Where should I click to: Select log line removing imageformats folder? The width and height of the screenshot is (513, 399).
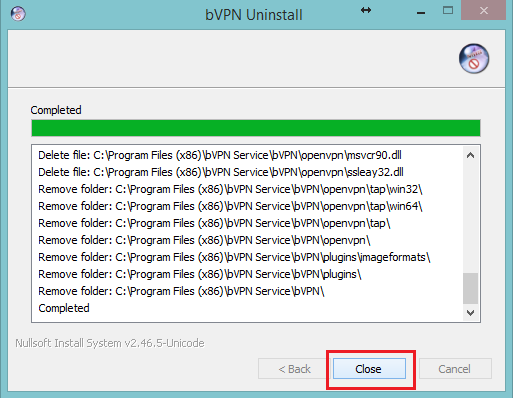[x=234, y=257]
